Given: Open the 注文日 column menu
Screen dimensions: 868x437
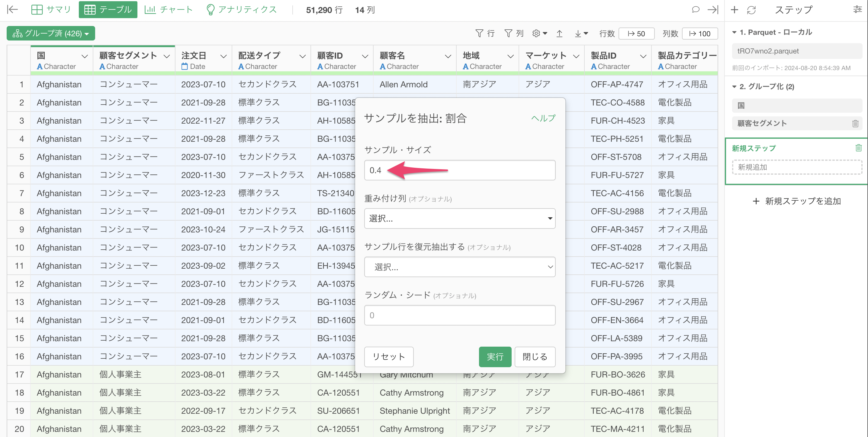Looking at the screenshot, I should (223, 56).
